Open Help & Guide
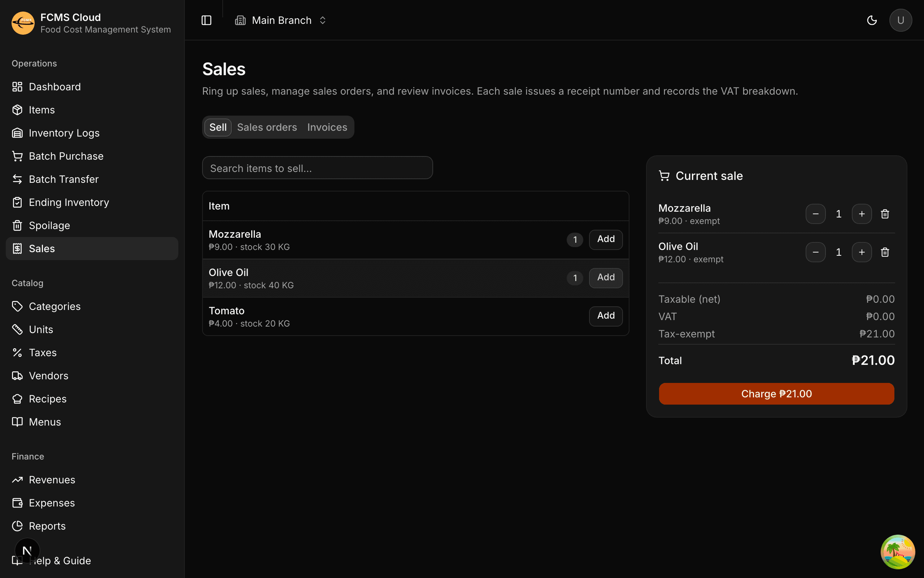 92,560
